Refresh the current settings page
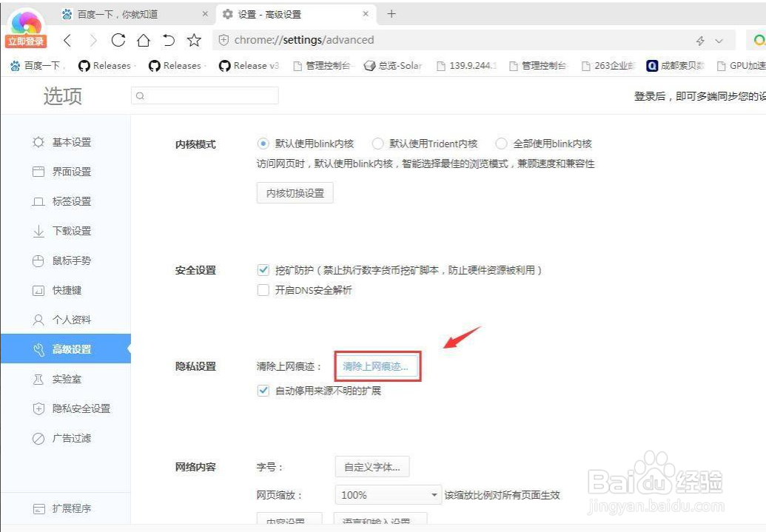Image resolution: width=766 pixels, height=532 pixels. click(118, 41)
